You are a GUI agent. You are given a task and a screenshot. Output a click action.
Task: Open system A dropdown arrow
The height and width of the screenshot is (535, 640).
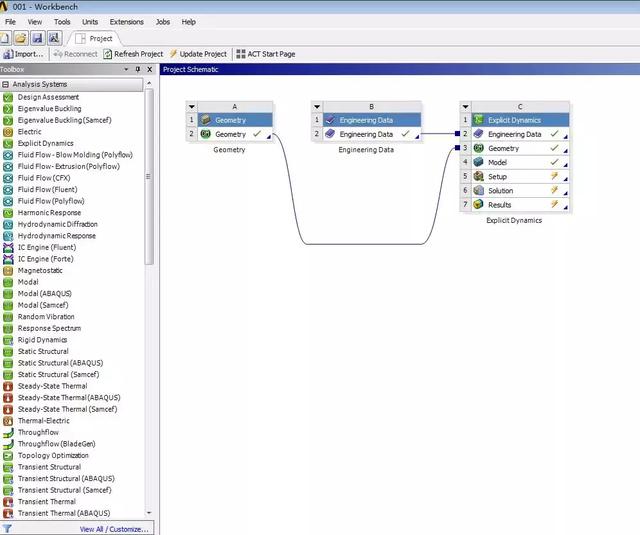point(191,107)
